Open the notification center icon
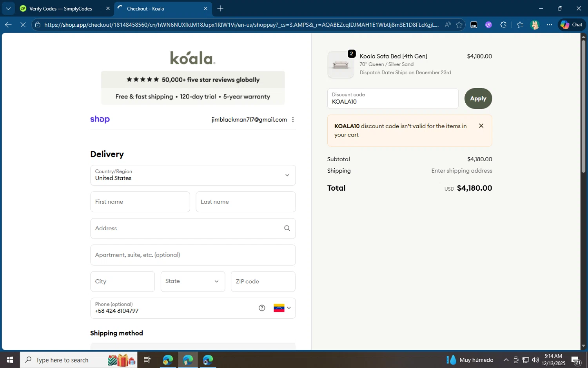The image size is (588, 368). (x=576, y=360)
